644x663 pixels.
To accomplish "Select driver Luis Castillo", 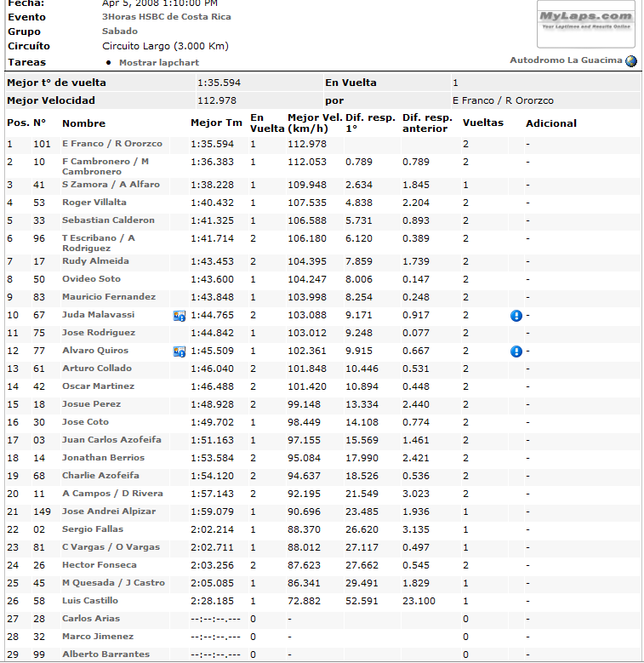I will [91, 601].
